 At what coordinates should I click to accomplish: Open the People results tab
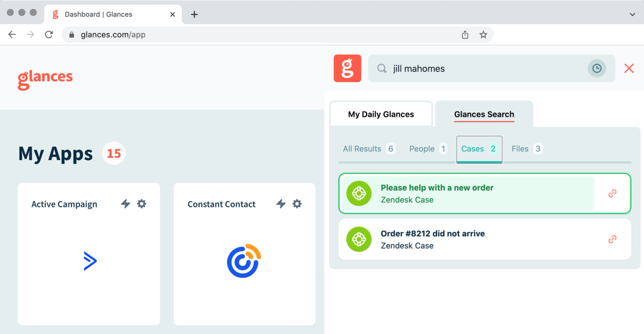point(428,149)
